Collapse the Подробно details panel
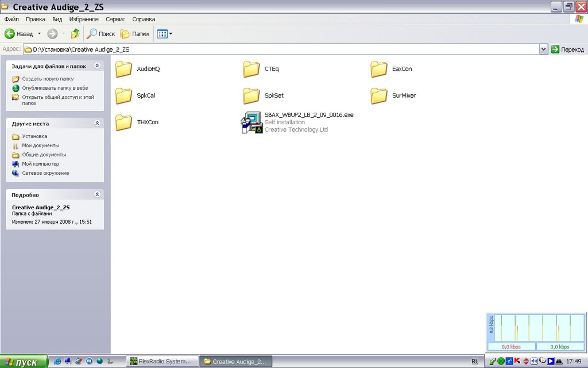The width and height of the screenshot is (588, 368). pos(97,195)
